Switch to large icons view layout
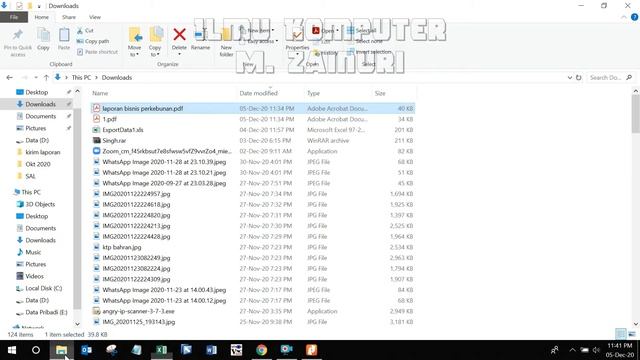640x360 pixels. [x=632, y=334]
